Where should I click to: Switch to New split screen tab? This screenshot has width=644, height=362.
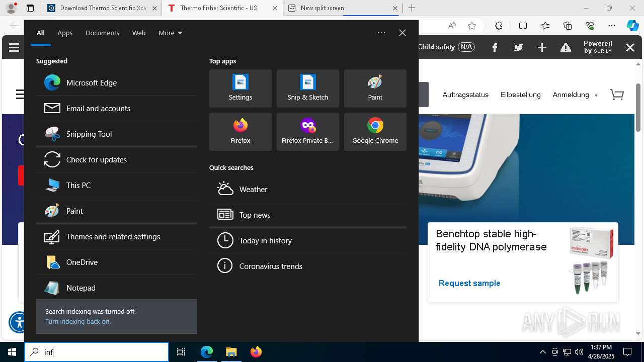click(x=343, y=8)
